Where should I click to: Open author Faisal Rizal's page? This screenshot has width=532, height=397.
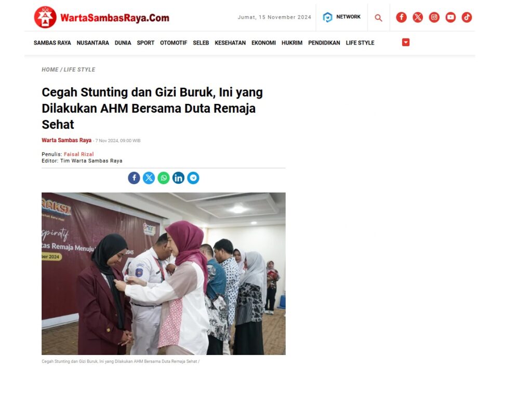point(79,154)
